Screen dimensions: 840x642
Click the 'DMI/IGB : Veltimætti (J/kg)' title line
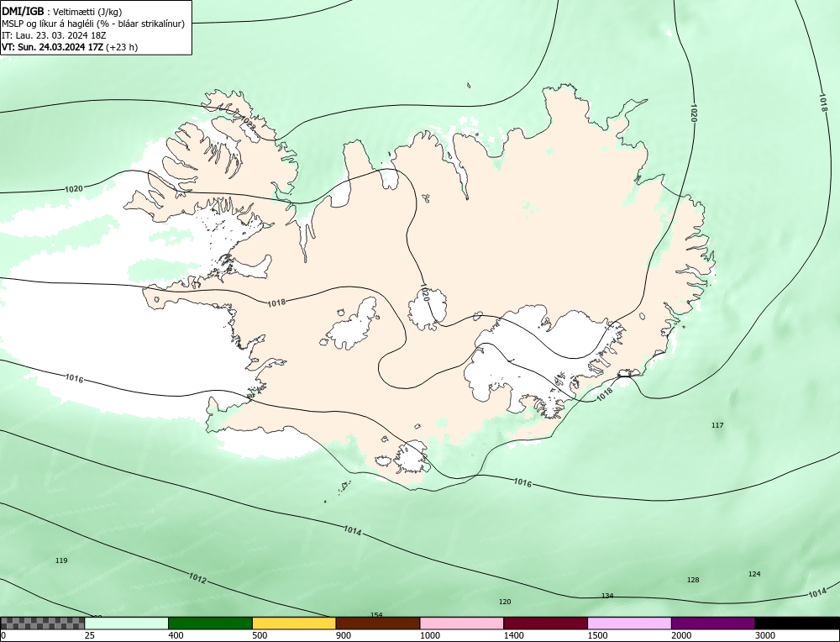tap(62, 12)
